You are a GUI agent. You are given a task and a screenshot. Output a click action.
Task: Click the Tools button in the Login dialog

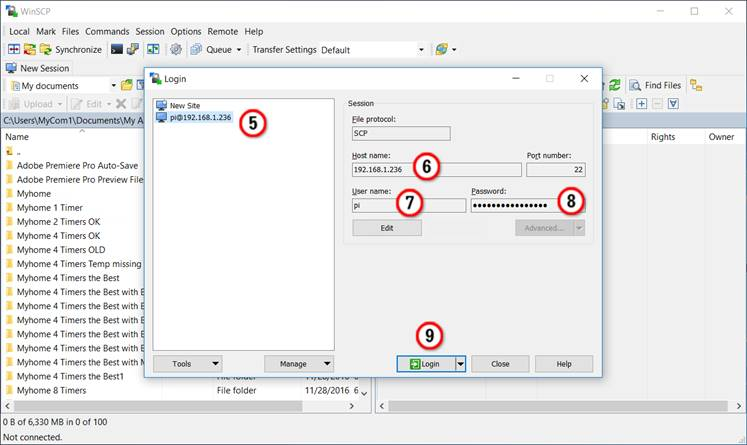tap(188, 364)
